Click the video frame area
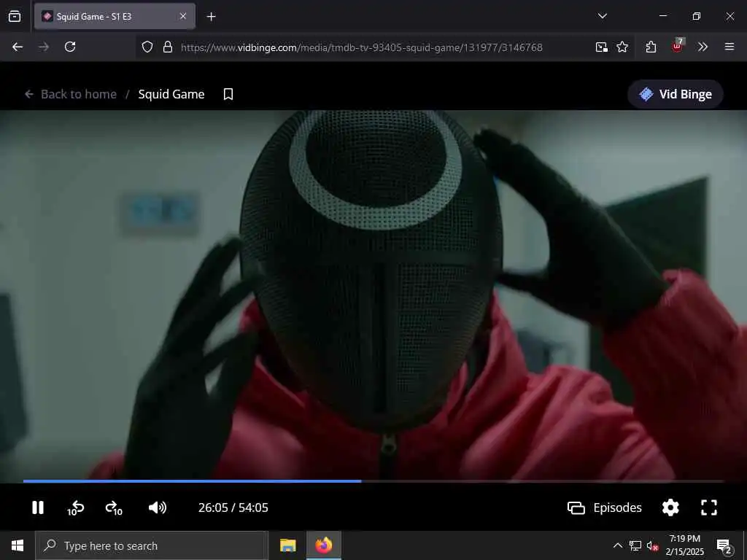This screenshot has height=560, width=747. [373, 295]
